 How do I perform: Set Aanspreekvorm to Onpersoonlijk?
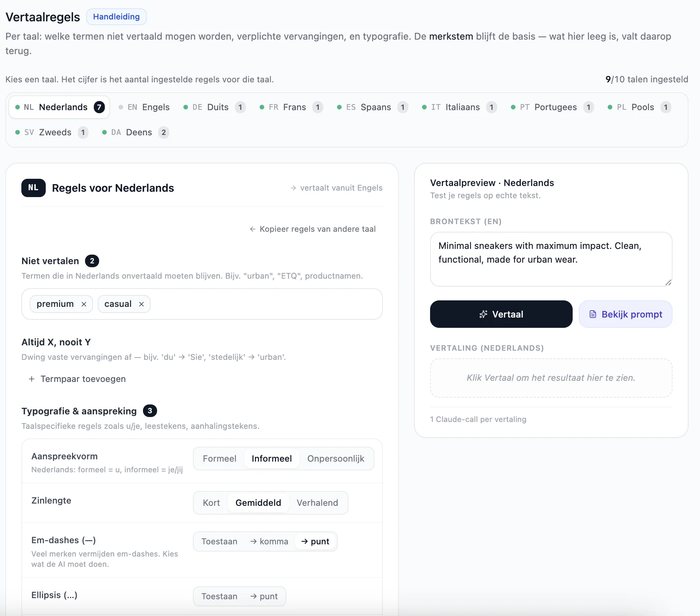click(336, 459)
